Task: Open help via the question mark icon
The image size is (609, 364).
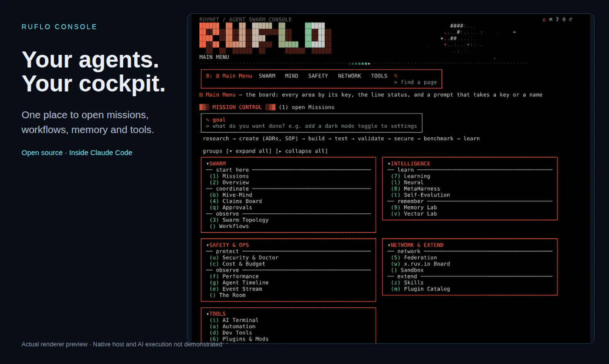Action: [557, 19]
